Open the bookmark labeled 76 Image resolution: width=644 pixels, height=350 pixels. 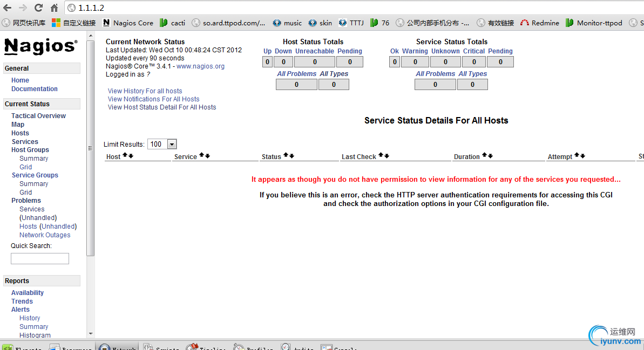(379, 23)
